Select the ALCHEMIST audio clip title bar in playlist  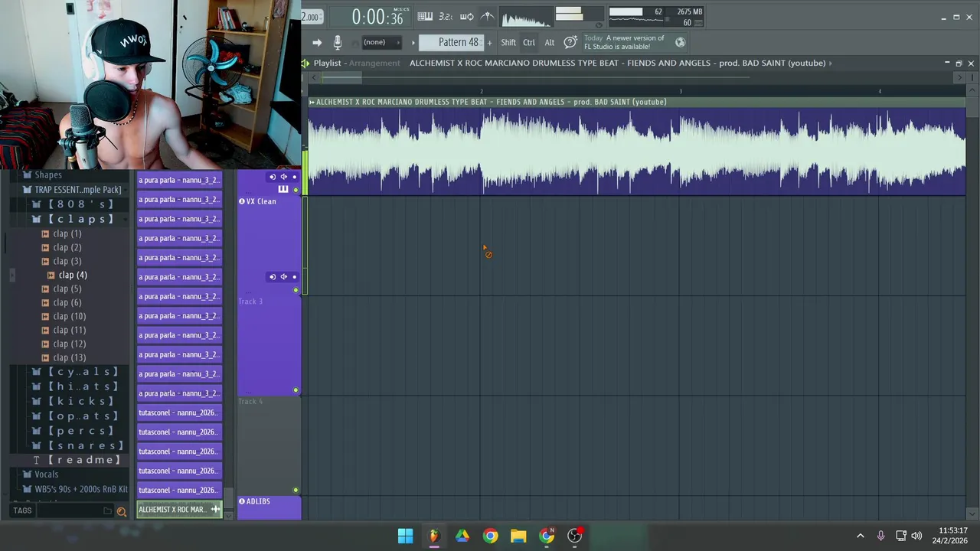click(x=636, y=102)
